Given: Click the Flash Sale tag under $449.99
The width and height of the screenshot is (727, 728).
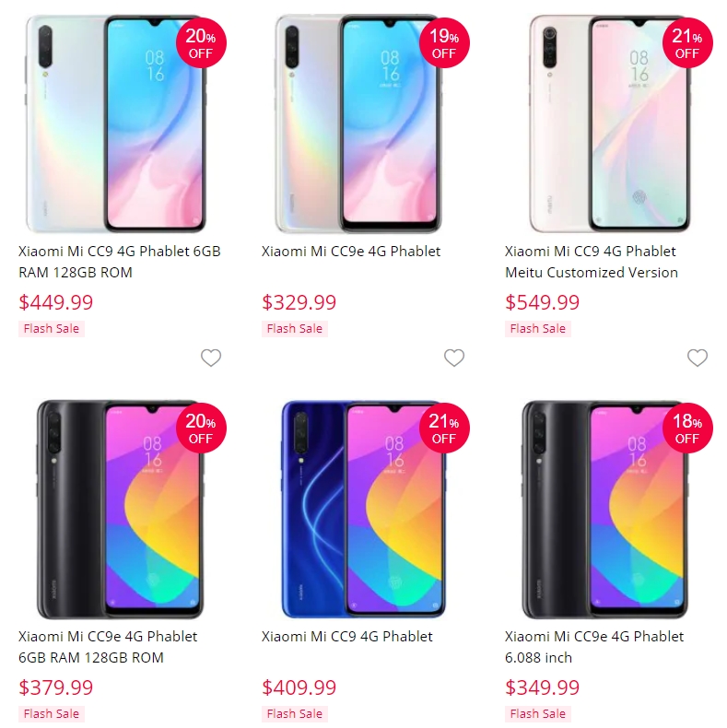Looking at the screenshot, I should tap(52, 328).
